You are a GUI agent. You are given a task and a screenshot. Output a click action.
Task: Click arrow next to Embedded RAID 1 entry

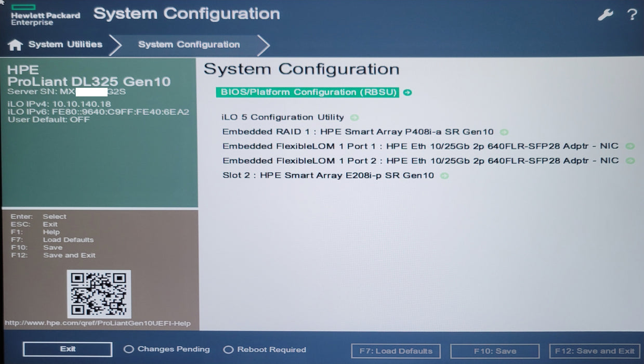(504, 132)
